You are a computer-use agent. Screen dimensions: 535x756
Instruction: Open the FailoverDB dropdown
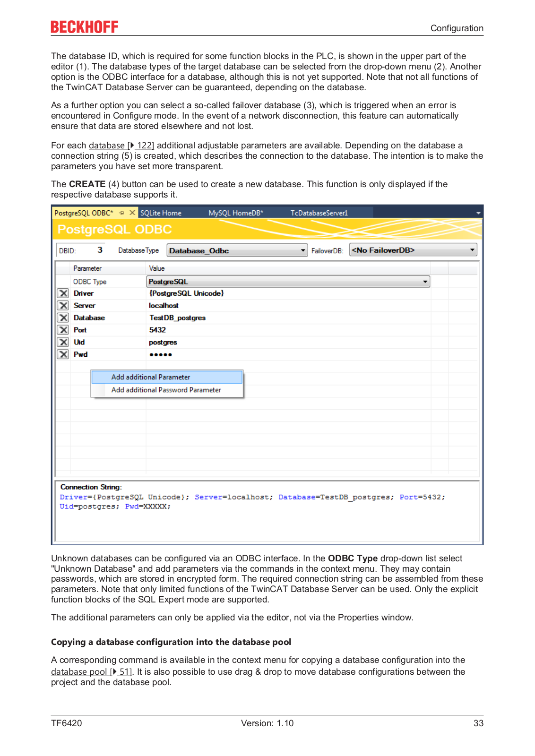413,250
